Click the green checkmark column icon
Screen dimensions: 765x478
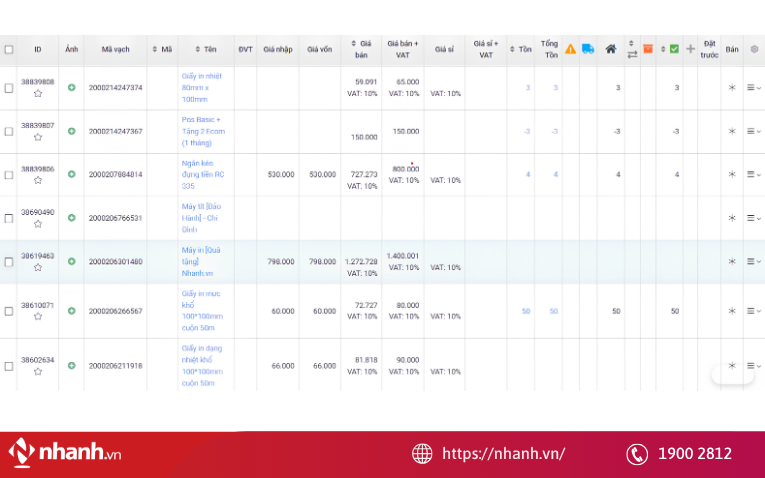point(674,49)
